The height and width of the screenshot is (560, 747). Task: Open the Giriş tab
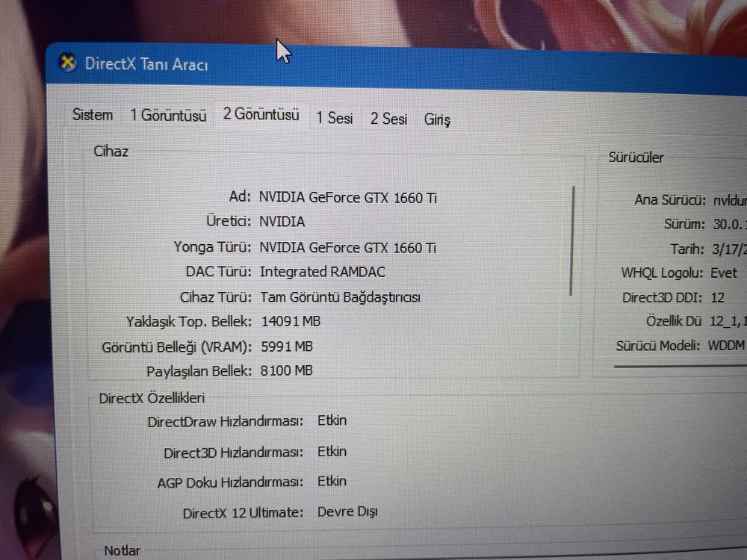pyautogui.click(x=437, y=119)
